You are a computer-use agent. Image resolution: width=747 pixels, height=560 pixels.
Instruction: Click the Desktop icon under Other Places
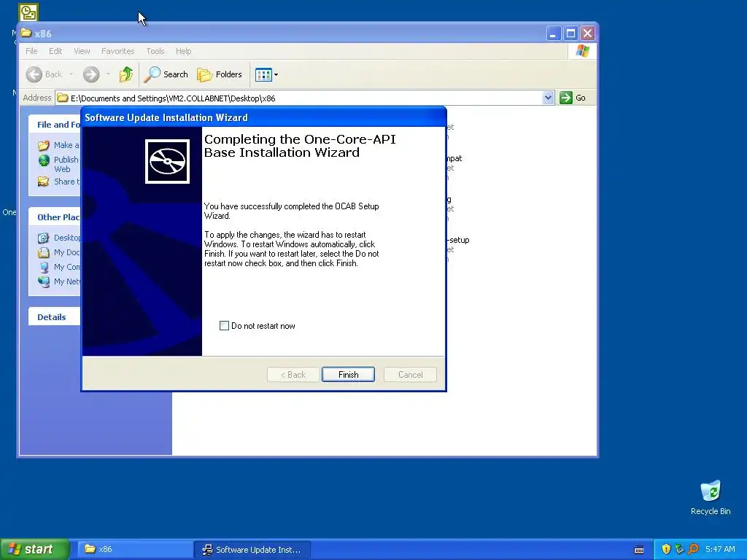coord(44,238)
